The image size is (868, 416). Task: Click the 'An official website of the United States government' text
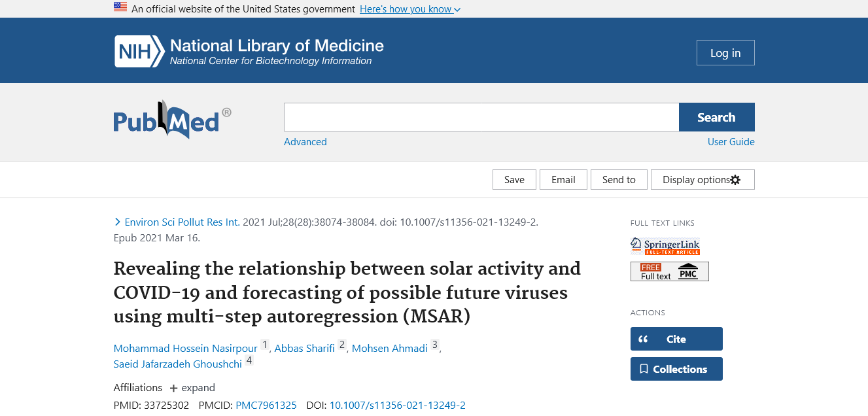(243, 9)
